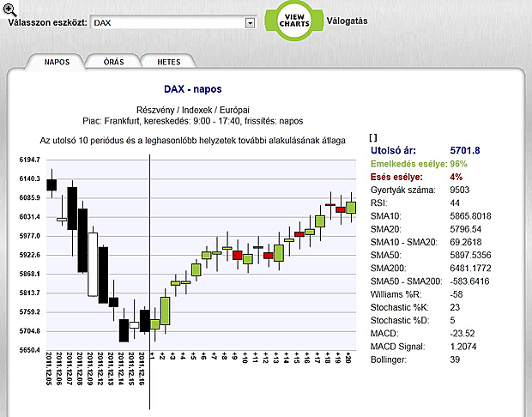Click the Válasszon eszközt label
Screen dimensions: 532x417
coord(47,22)
